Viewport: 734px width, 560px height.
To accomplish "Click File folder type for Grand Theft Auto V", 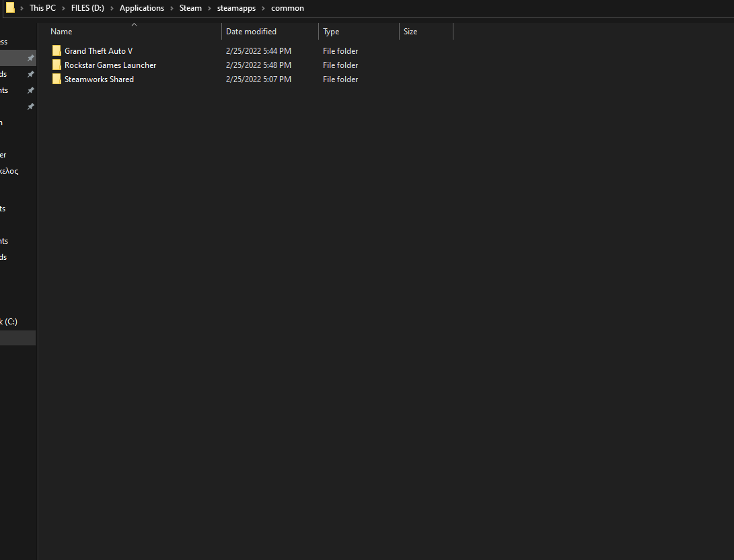I will [x=340, y=51].
